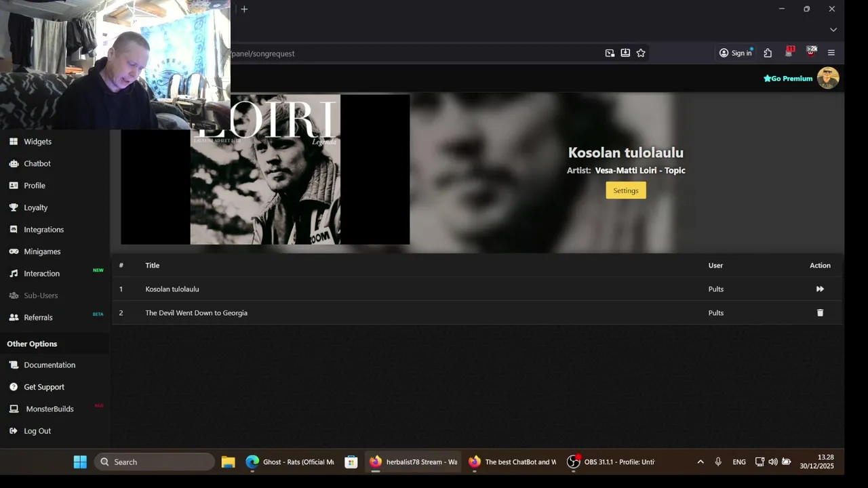The image size is (868, 488).
Task: Open the Documentation link
Action: click(50, 365)
